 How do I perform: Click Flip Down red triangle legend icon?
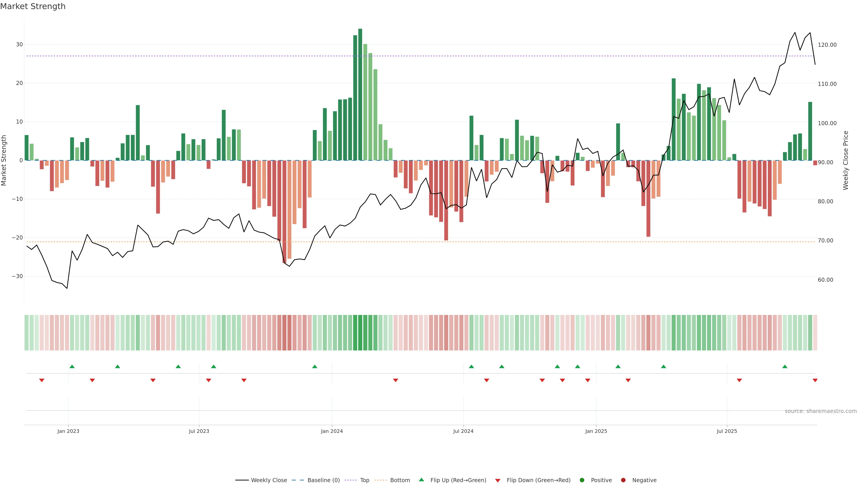click(498, 481)
